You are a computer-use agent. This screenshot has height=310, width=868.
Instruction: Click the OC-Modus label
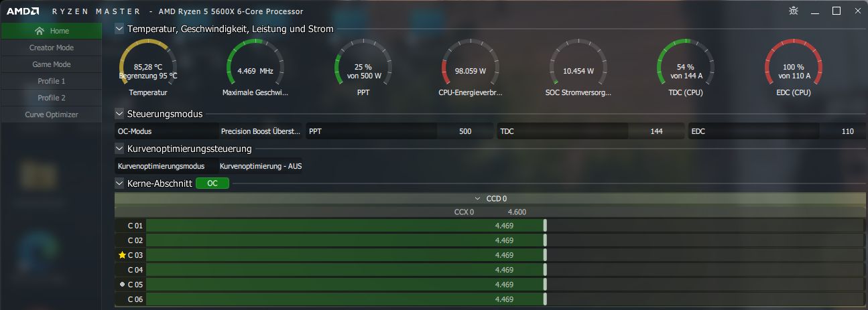click(135, 131)
